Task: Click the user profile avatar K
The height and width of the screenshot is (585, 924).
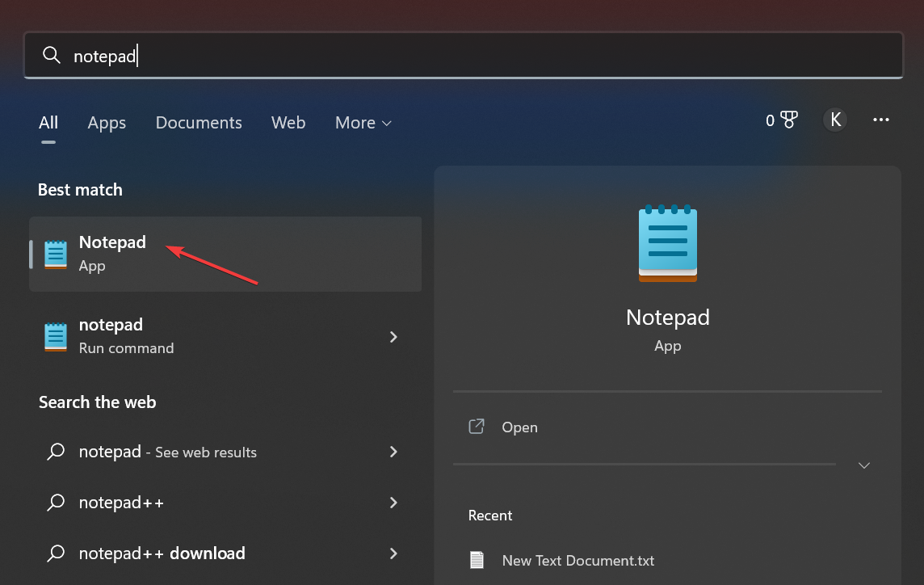Action: (x=834, y=120)
